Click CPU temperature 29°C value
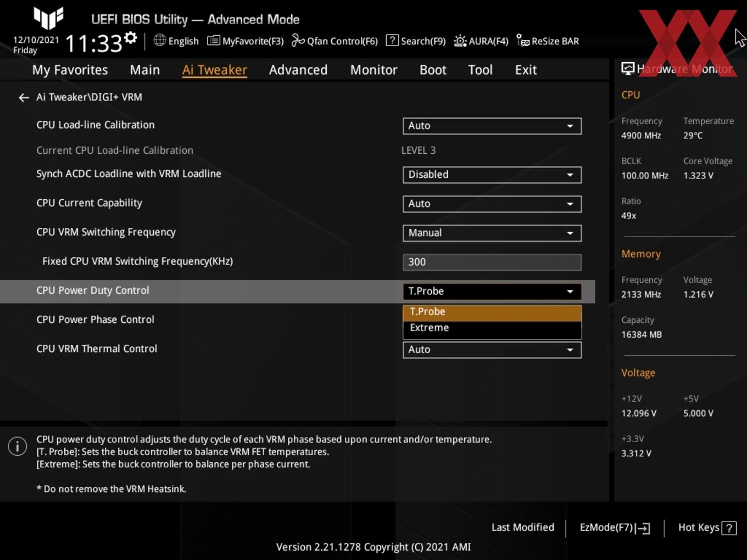The width and height of the screenshot is (747, 560). (693, 136)
